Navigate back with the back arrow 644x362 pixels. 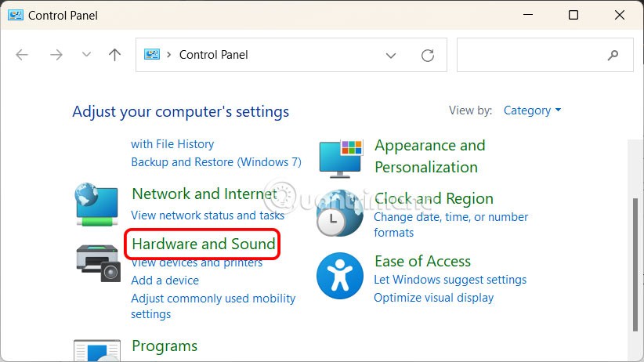click(22, 55)
